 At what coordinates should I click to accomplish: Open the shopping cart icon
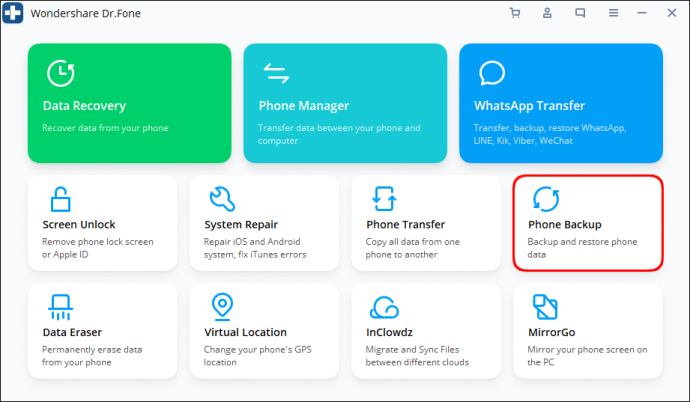(x=514, y=13)
